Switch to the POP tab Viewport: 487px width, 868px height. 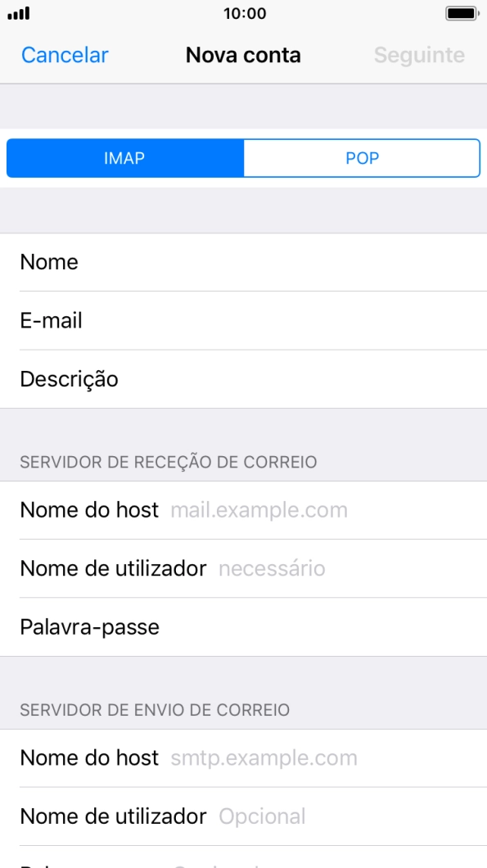click(362, 158)
